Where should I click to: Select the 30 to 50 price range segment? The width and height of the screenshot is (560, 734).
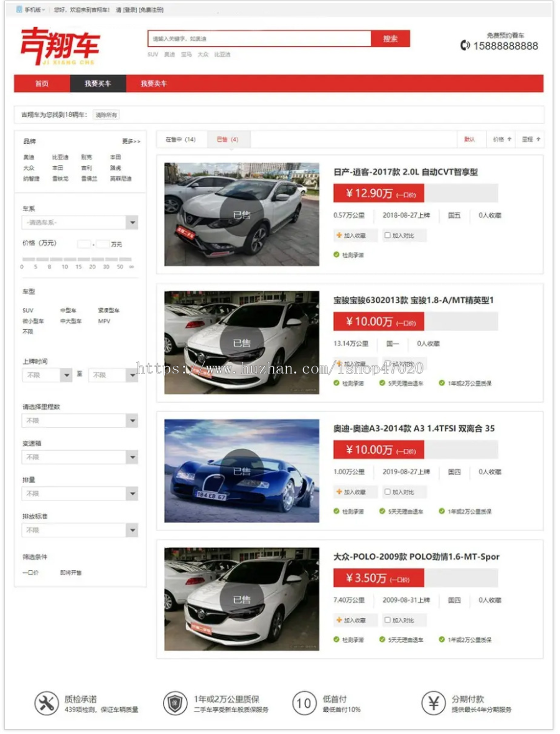tap(112, 259)
